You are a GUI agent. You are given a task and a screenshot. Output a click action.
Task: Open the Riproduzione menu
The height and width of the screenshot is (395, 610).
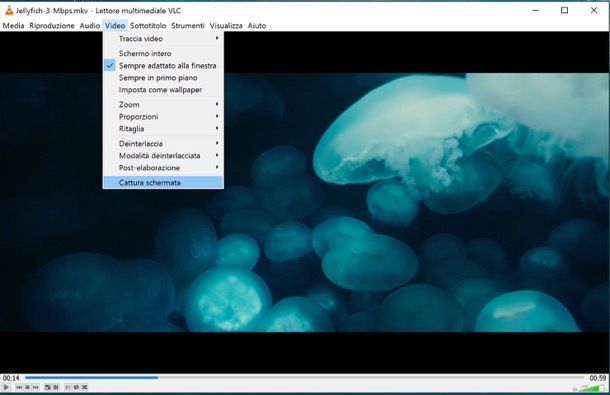pos(52,26)
